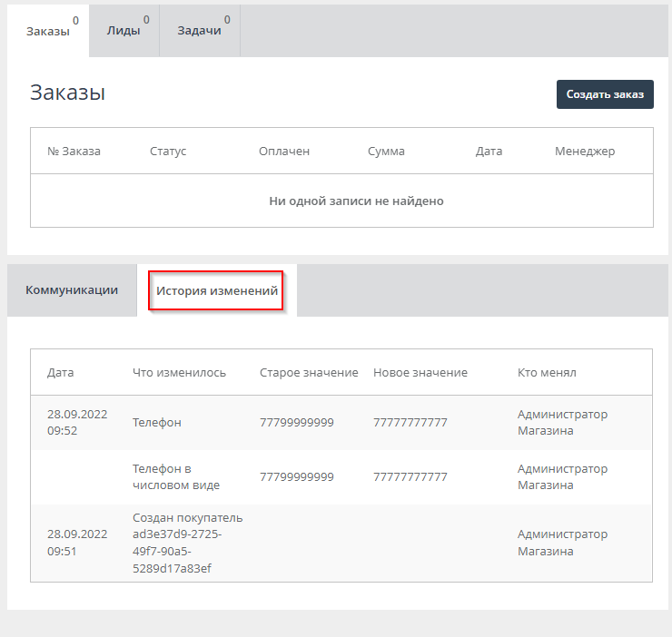Screen dimensions: 672x637
Task: Open the Коммуникации tab
Action: 72,290
